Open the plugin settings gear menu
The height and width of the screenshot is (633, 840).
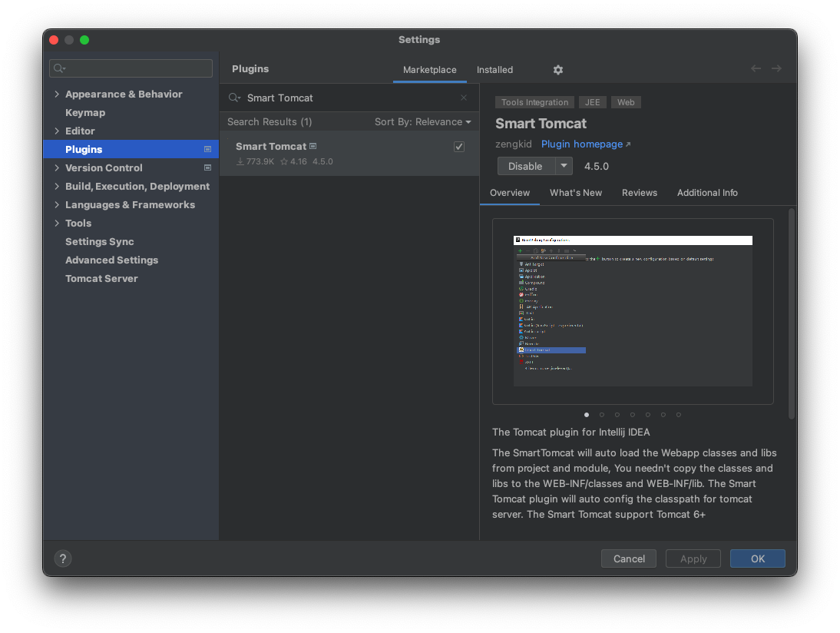(557, 70)
